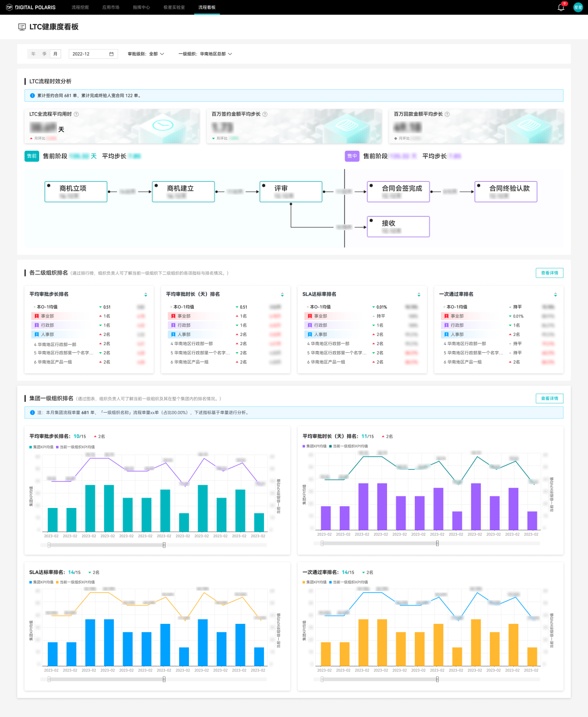Click help icon beside LTC全流程平均用时
Screen dimensions: 588x717
pyautogui.click(x=76, y=114)
